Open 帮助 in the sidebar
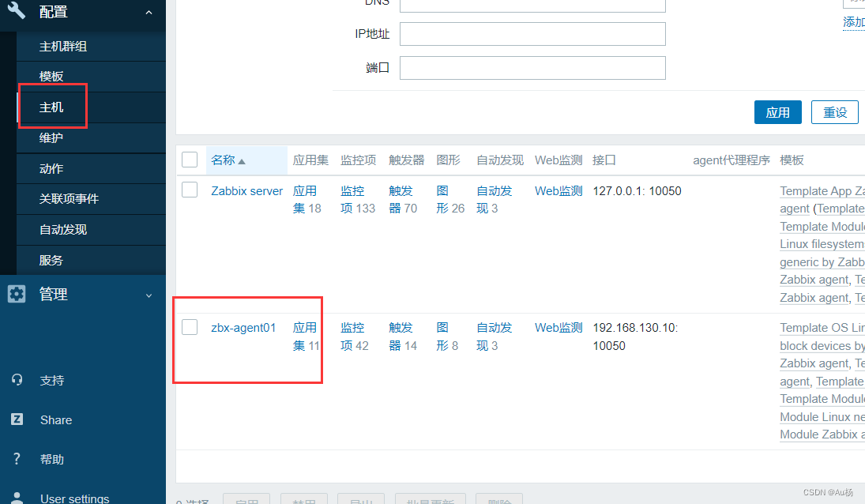The height and width of the screenshot is (504, 865). click(52, 459)
